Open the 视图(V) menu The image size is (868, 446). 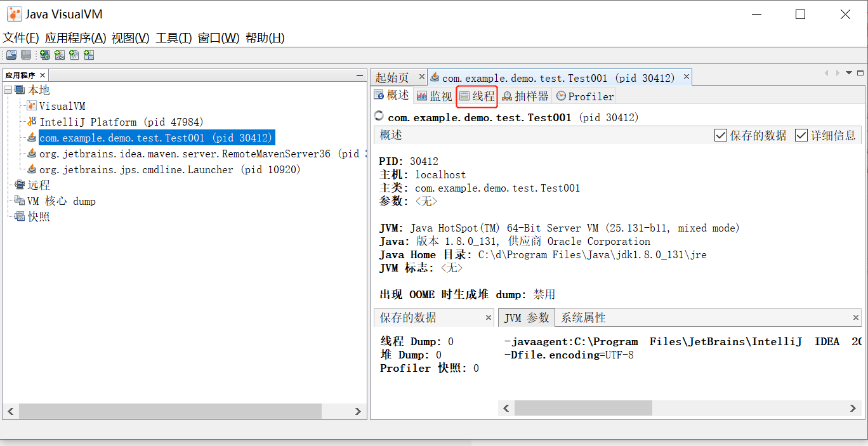tap(131, 38)
